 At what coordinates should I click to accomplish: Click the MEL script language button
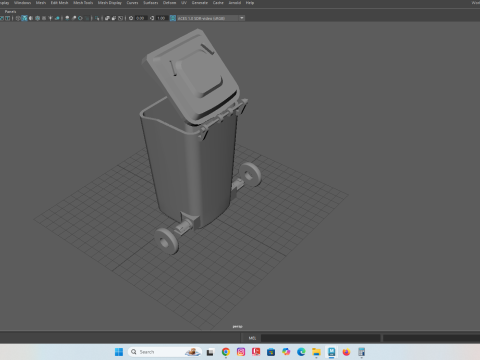(252, 338)
